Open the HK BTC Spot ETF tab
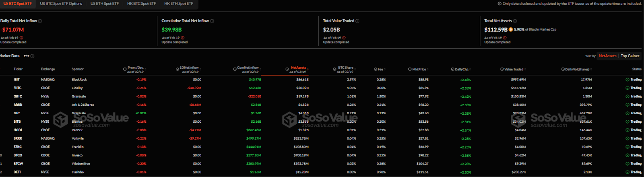This screenshot has width=644, height=177. 142,4
